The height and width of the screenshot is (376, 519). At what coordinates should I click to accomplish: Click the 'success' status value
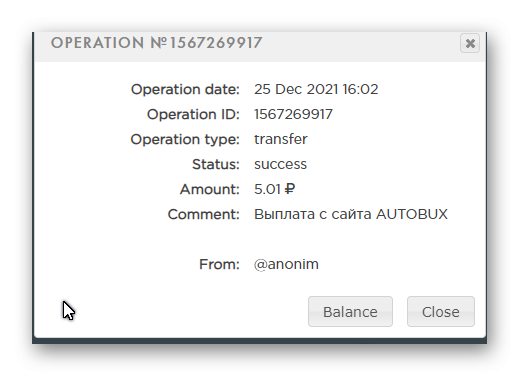[x=280, y=164]
